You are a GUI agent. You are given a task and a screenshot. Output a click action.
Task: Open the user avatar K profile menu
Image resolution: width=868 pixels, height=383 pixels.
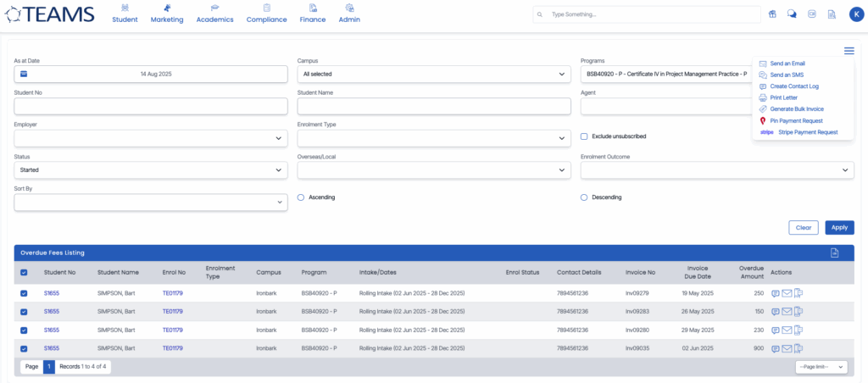(x=854, y=14)
